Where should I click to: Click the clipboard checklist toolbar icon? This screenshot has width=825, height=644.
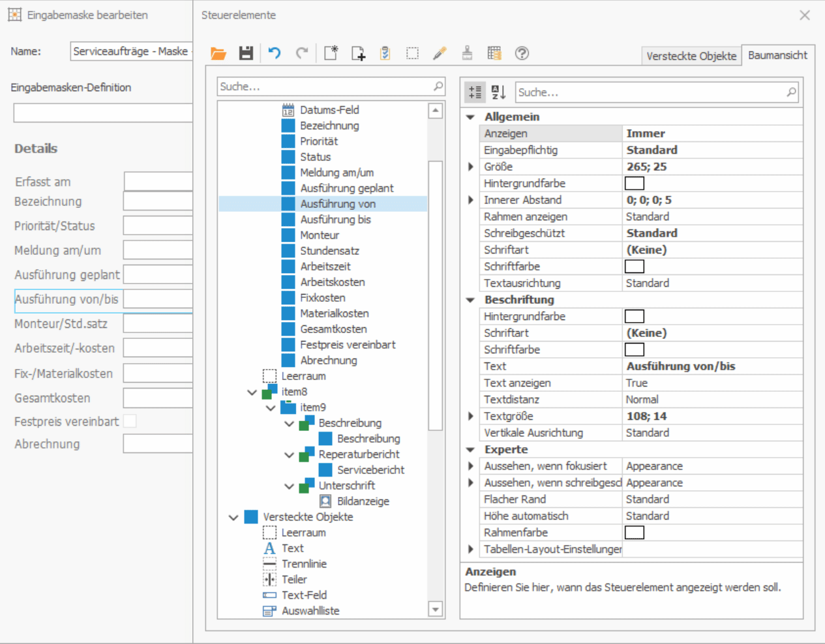pyautogui.click(x=385, y=53)
